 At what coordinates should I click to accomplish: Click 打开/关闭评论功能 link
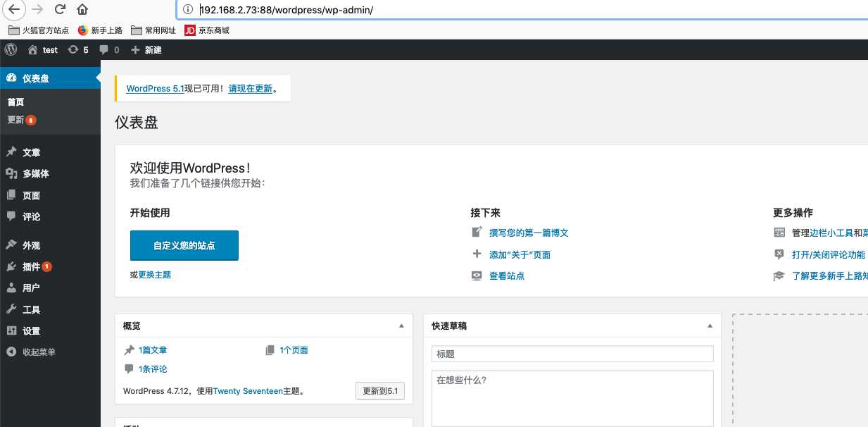(829, 254)
